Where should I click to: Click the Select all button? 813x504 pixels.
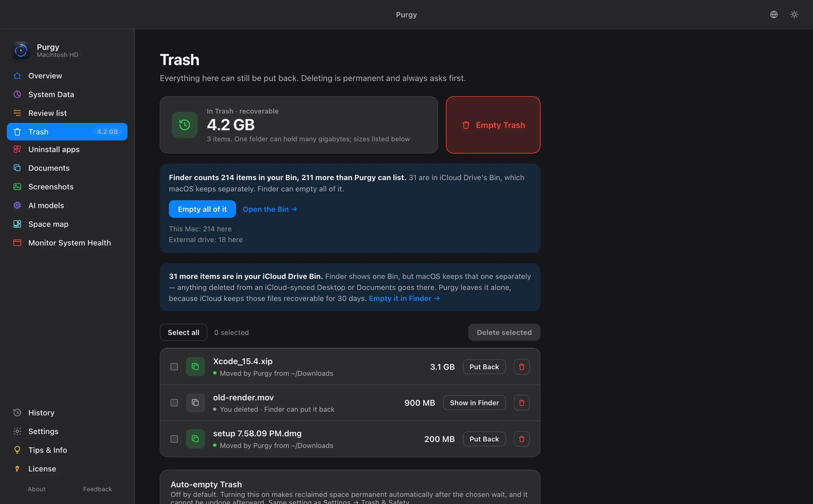[183, 332]
